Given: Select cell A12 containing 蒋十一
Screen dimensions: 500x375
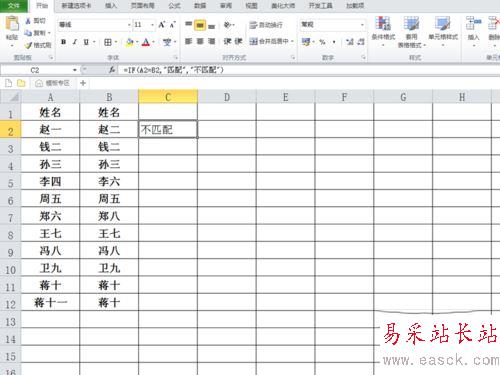Looking at the screenshot, I should pyautogui.click(x=50, y=302).
